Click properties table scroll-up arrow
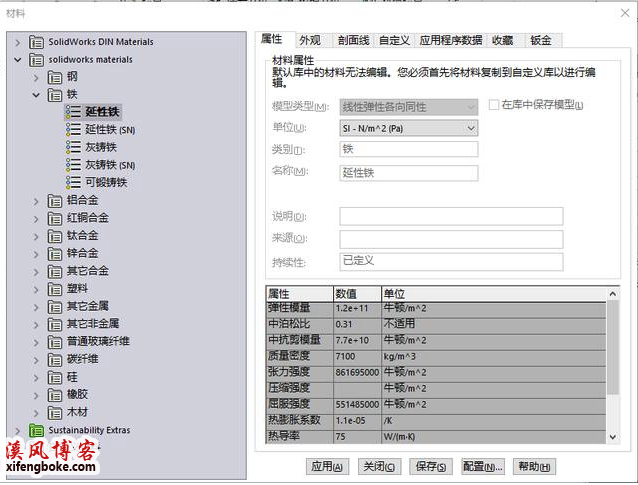Screen dimensions: 638x485 click(x=613, y=294)
